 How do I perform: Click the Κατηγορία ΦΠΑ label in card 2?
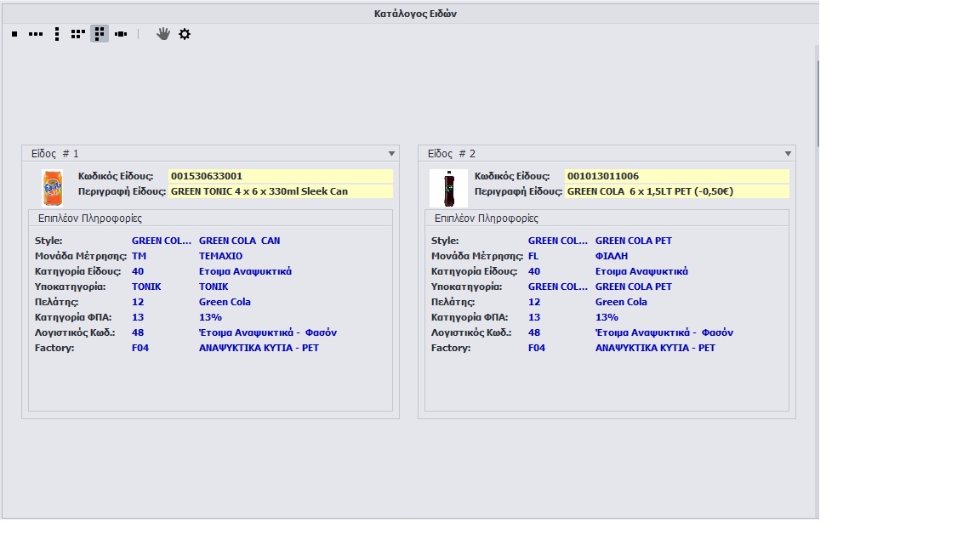(470, 317)
